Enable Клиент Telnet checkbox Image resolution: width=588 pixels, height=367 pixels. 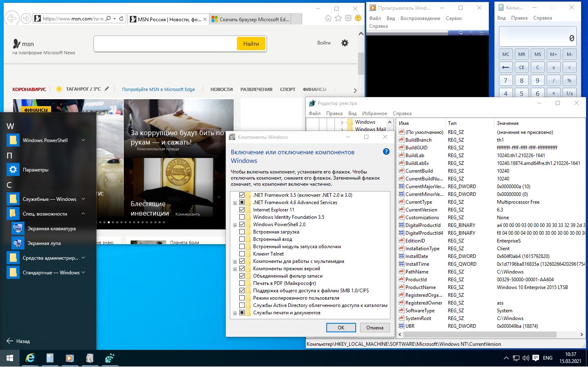coord(242,254)
